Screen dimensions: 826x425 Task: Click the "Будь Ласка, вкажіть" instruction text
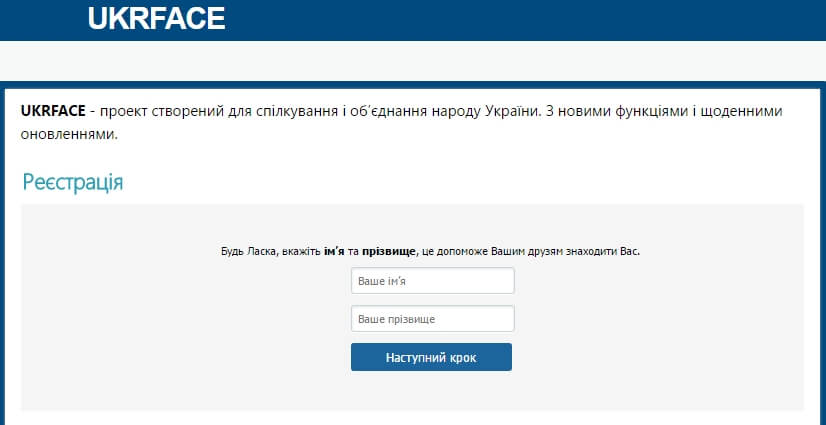coord(271,251)
